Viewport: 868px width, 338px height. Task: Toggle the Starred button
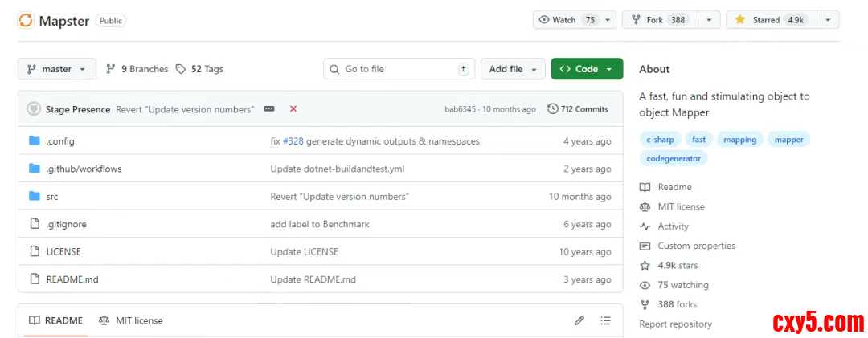pos(769,20)
